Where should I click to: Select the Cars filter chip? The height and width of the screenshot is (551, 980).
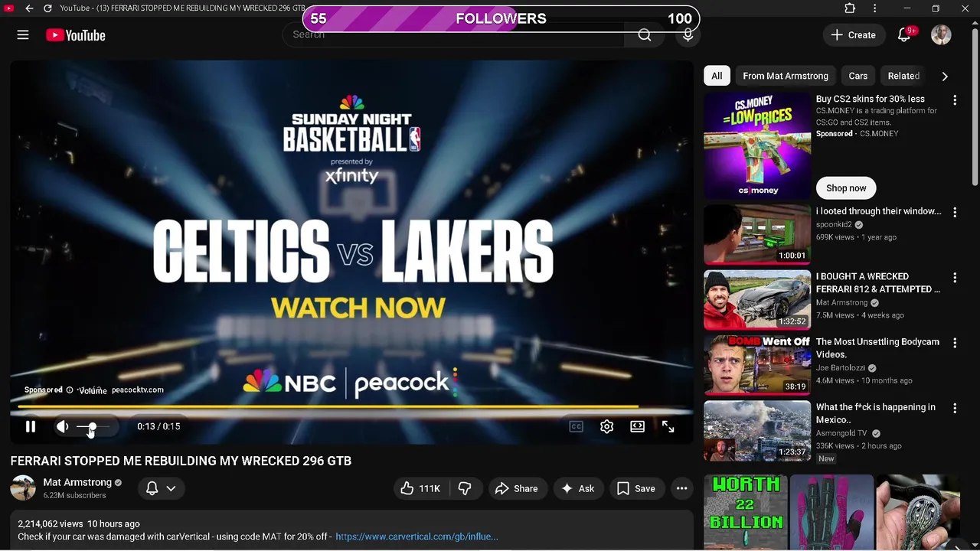click(x=857, y=76)
